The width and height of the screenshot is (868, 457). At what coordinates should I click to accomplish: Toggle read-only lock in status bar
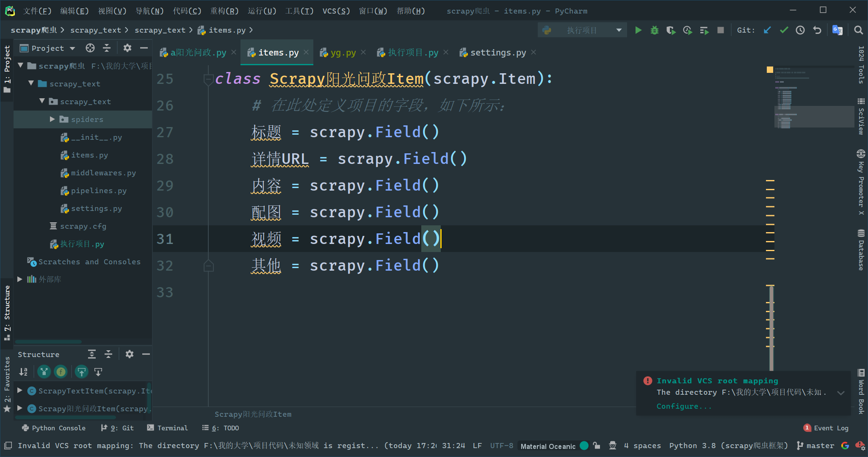click(x=597, y=446)
